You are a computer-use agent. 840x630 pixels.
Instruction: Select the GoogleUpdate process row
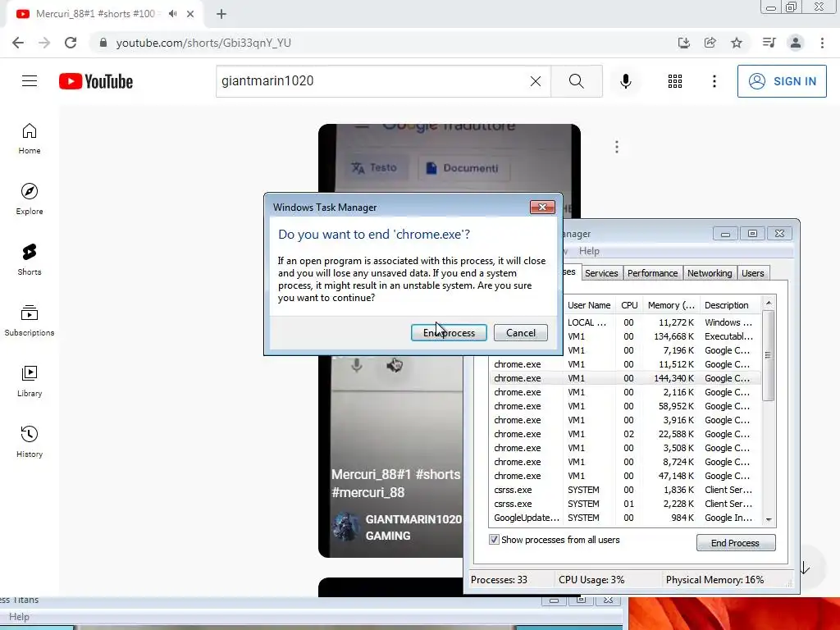coord(624,518)
